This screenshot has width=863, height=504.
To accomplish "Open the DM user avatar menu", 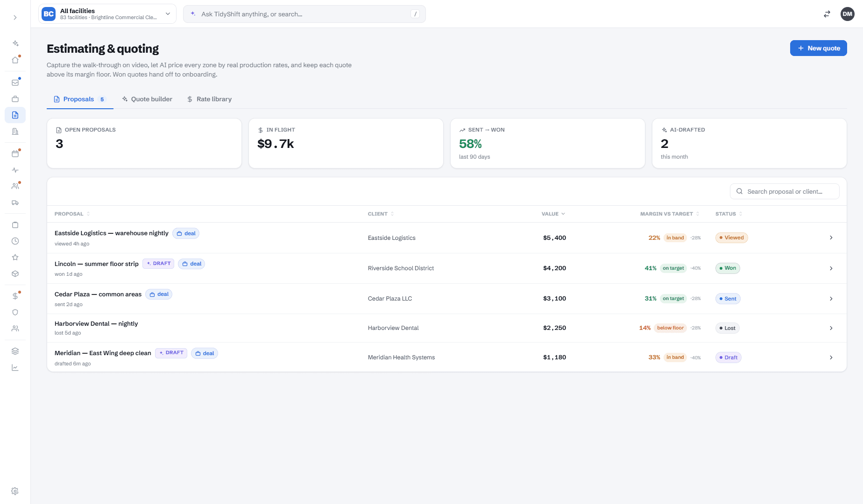I will tap(847, 14).
